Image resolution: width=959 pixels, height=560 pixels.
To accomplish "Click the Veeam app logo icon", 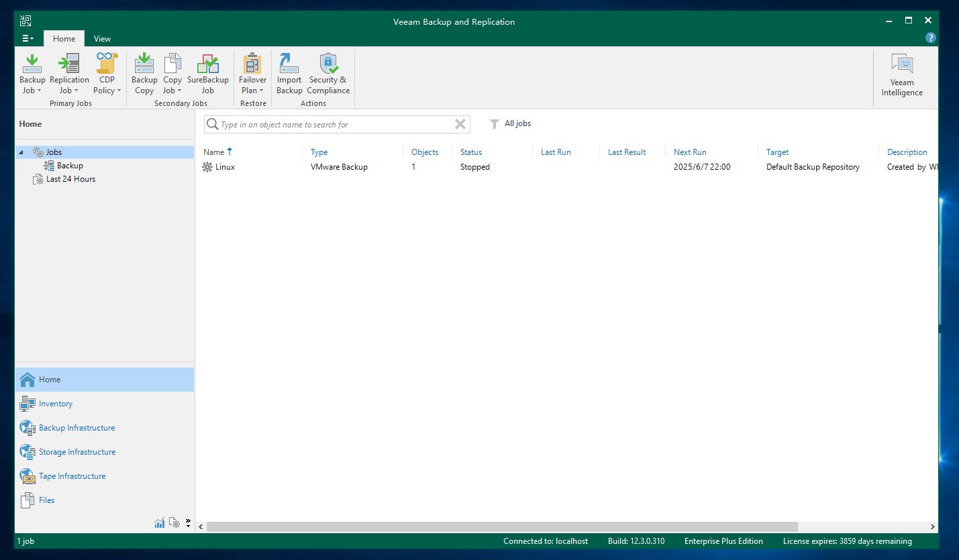I will tap(26, 21).
